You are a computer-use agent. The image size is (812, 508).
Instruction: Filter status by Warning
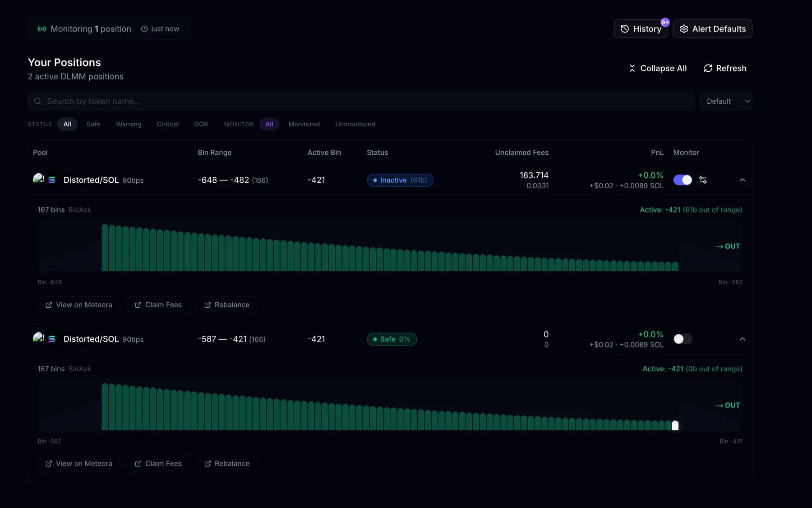click(x=129, y=124)
